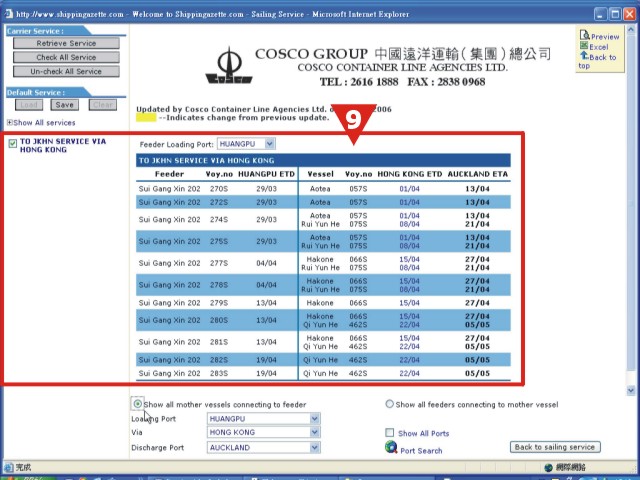
Task: Click Hong Kong ETD 22/04 for voyage 283S
Action: [x=409, y=373]
